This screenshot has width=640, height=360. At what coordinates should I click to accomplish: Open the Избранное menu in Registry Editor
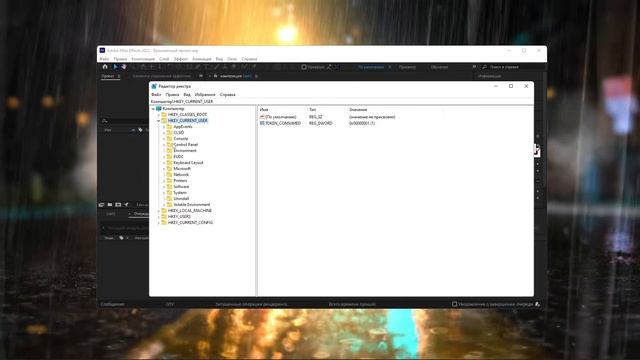[x=205, y=95]
